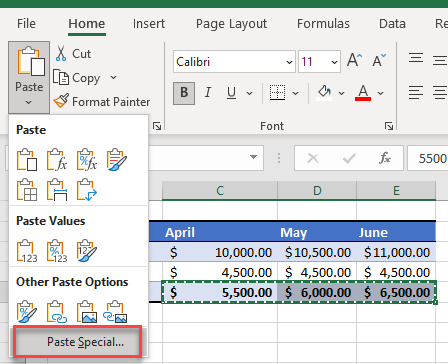
Task: Activate the Format Painter brush
Action: (61, 101)
